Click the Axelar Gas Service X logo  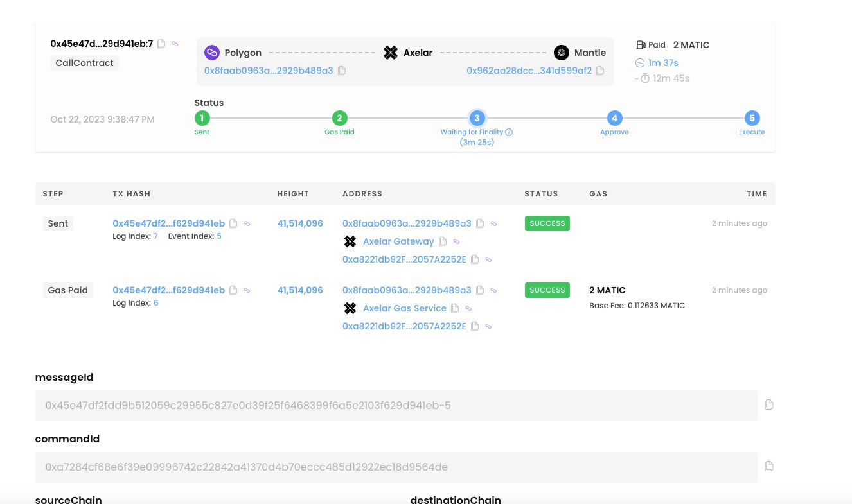[350, 308]
